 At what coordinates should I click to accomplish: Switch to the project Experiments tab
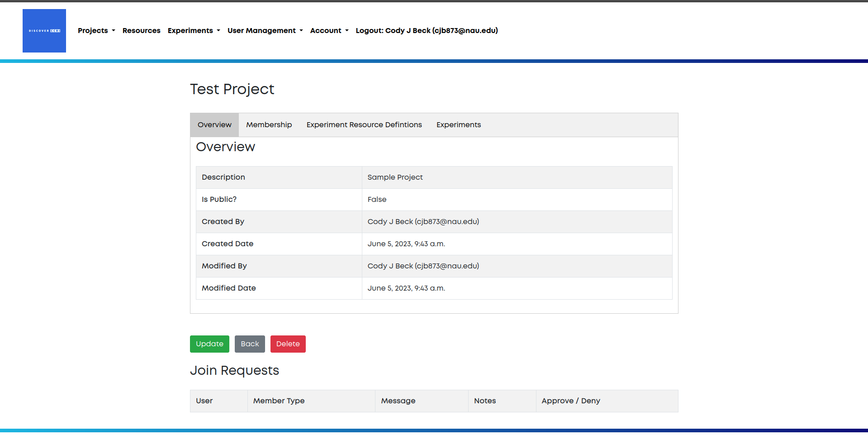pos(459,125)
